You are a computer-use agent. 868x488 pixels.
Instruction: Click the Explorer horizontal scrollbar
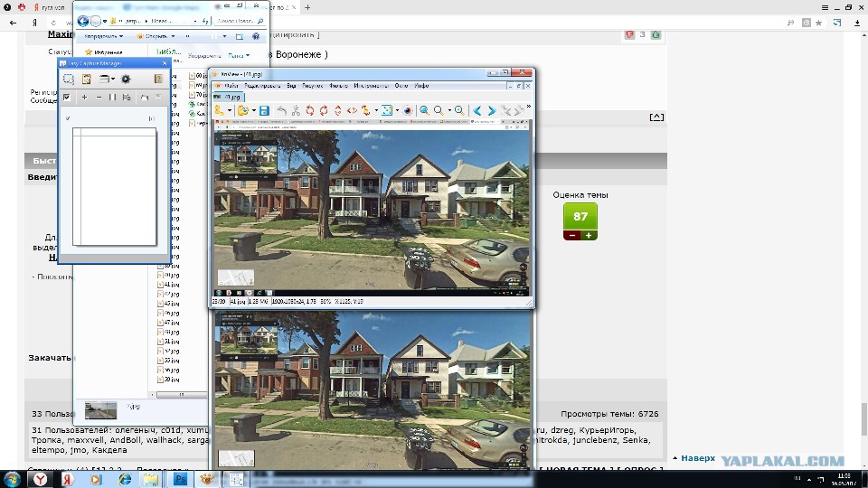(x=181, y=395)
